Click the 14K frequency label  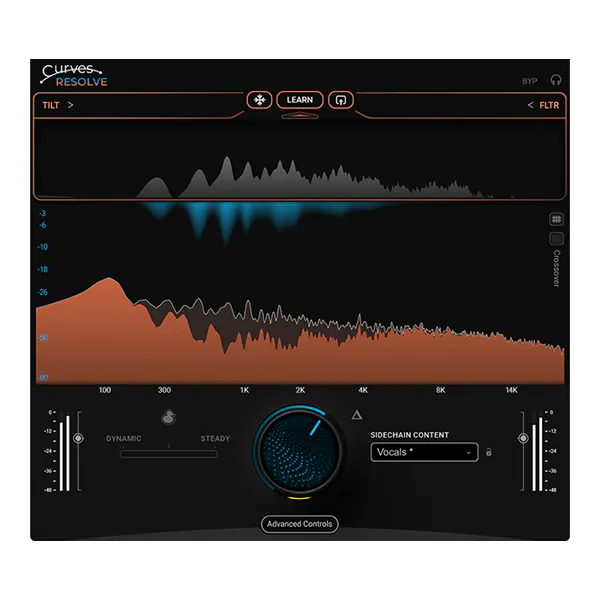pos(511,390)
